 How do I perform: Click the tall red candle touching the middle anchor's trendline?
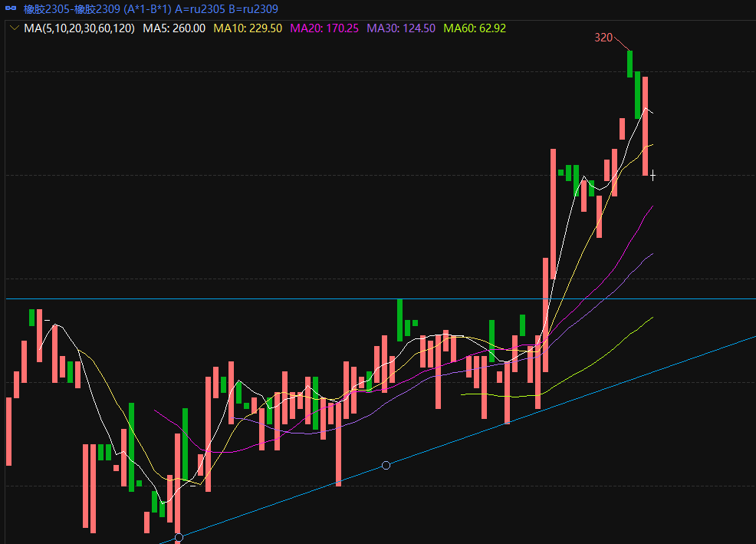click(338, 443)
